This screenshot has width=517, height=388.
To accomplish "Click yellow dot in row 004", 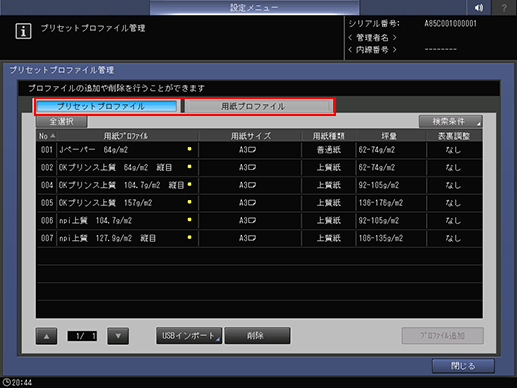I will 189,184.
